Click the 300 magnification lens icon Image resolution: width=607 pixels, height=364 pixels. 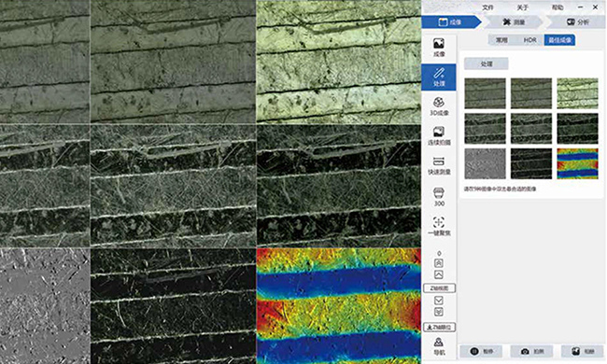439,197
